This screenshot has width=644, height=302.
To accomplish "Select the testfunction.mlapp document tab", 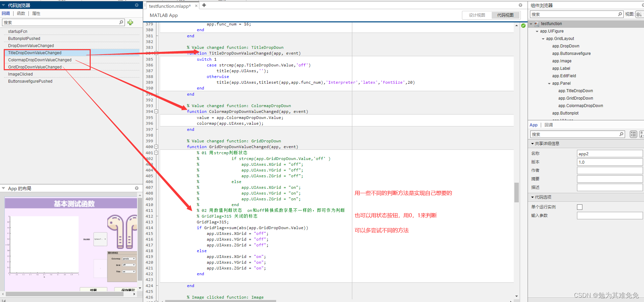I will click(170, 6).
